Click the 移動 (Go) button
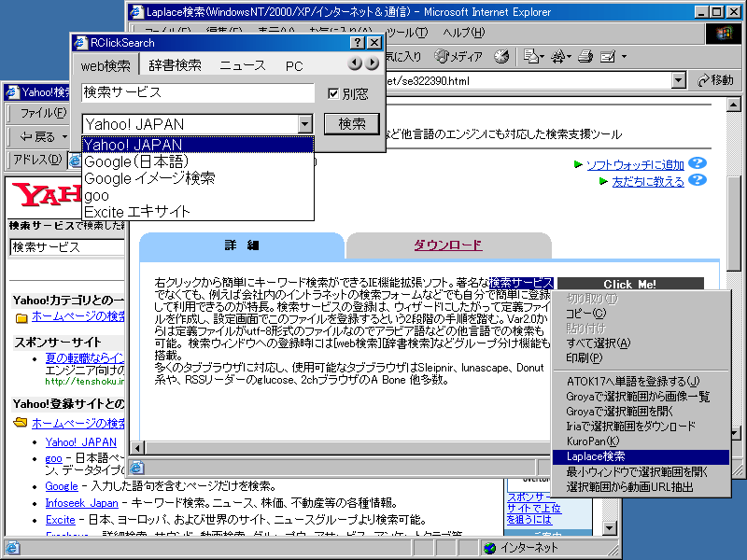The width and height of the screenshot is (747, 560). tap(715, 80)
